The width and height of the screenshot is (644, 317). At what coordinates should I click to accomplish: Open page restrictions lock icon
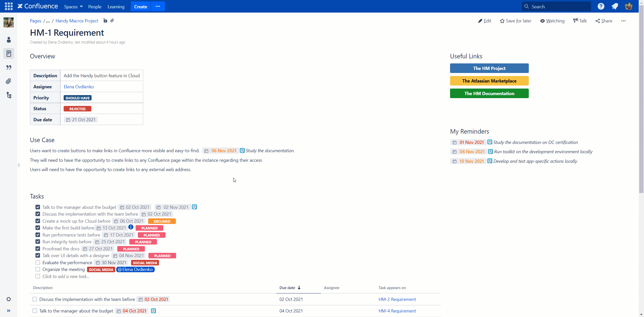[105, 21]
